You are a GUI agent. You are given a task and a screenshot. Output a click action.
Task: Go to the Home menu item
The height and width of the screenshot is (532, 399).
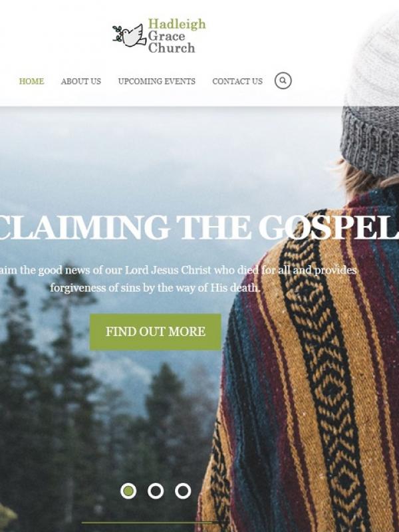point(31,81)
